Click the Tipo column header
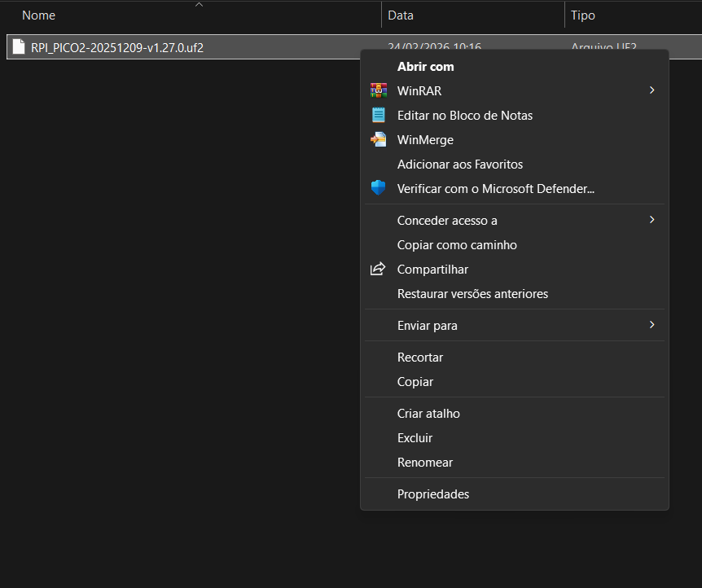Screen dimensions: 702x588 click(x=582, y=15)
